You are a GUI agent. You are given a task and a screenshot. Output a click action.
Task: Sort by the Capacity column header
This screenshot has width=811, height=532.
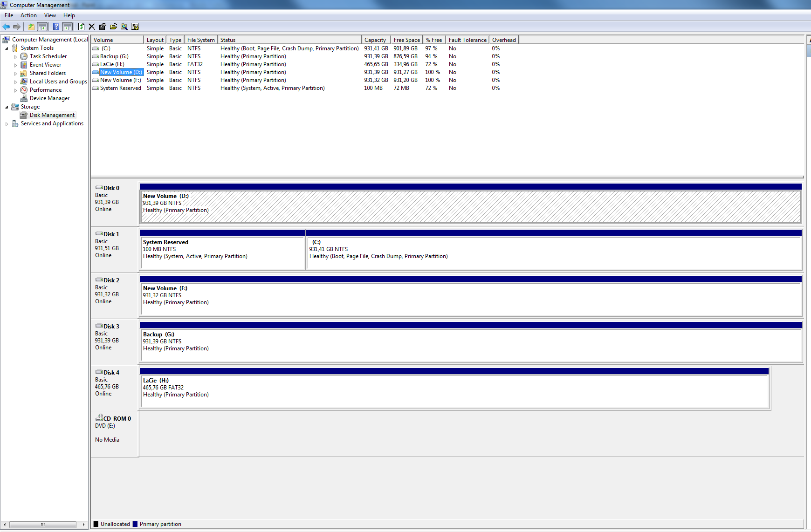pyautogui.click(x=376, y=40)
